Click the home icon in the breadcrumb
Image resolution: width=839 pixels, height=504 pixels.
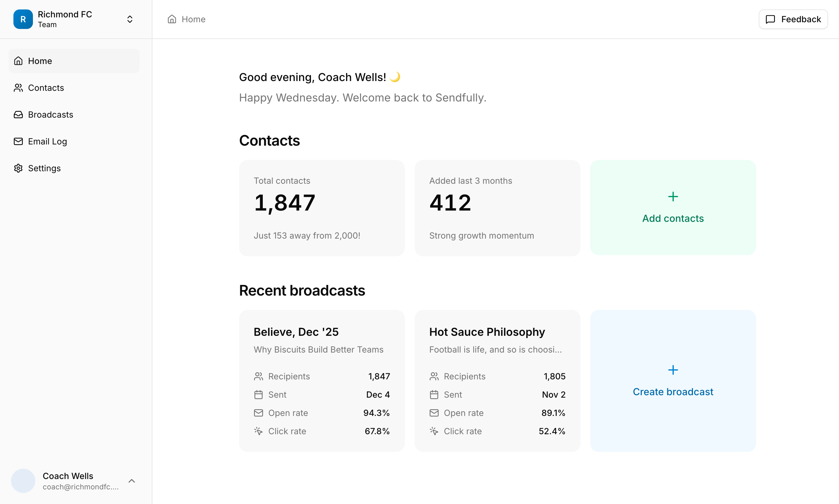(x=172, y=19)
